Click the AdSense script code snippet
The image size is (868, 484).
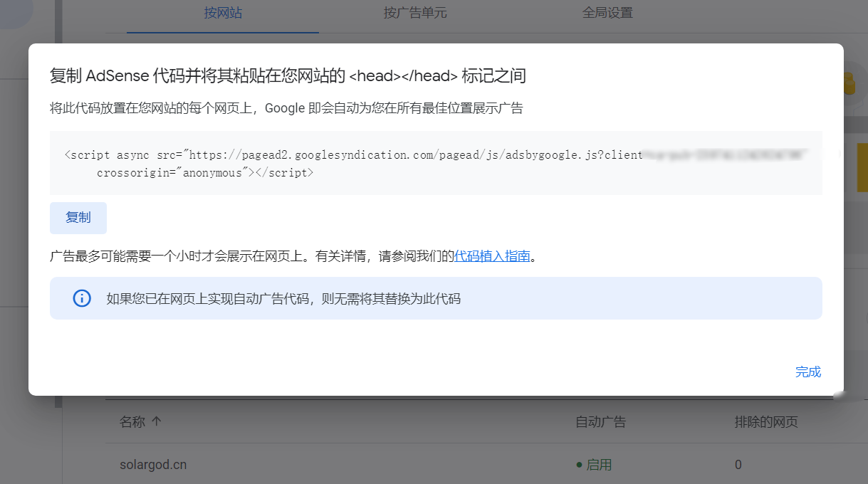[356, 162]
